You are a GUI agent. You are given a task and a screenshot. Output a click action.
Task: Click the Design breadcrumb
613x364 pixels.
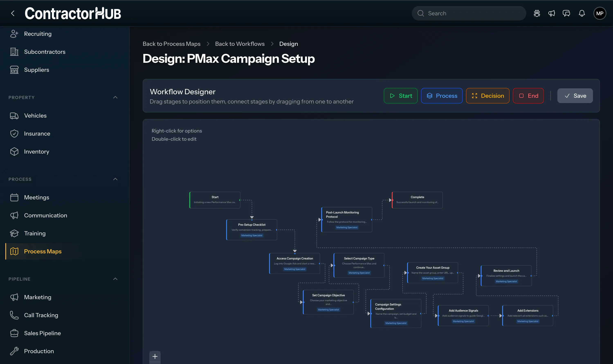289,44
